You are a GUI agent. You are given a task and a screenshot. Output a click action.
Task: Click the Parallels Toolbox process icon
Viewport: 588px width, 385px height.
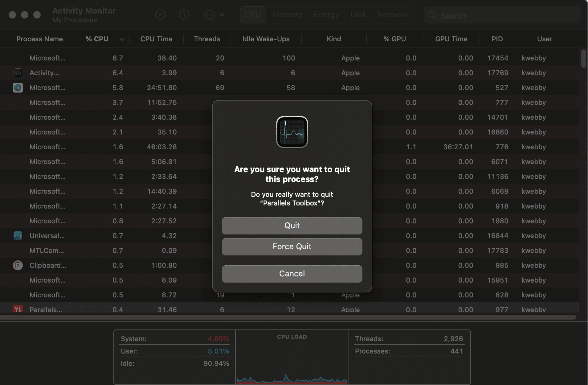click(18, 309)
